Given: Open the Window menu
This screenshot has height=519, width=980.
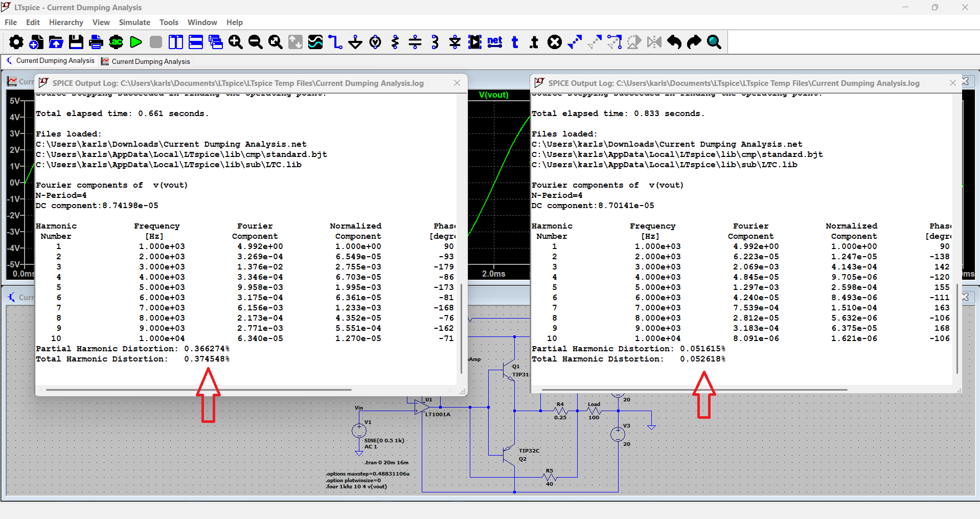Looking at the screenshot, I should (x=202, y=22).
